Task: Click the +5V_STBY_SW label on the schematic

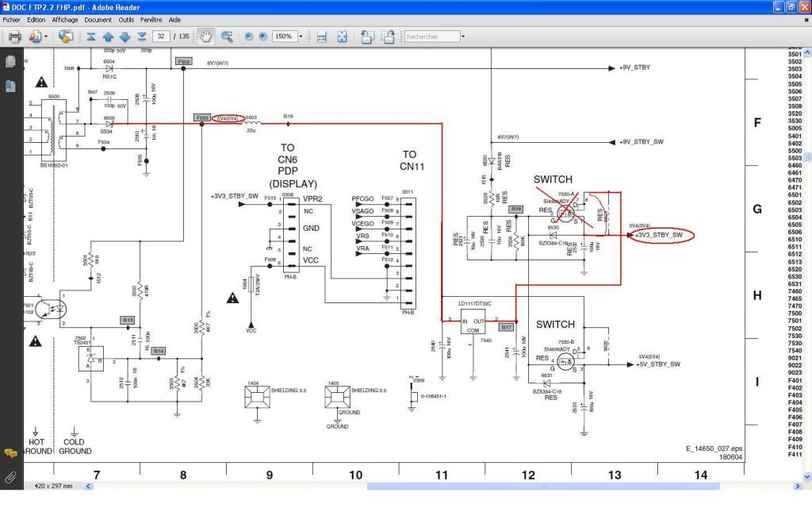Action: tap(657, 364)
